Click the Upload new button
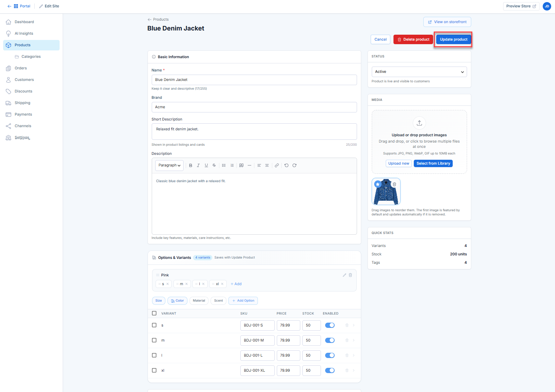 pos(399,164)
